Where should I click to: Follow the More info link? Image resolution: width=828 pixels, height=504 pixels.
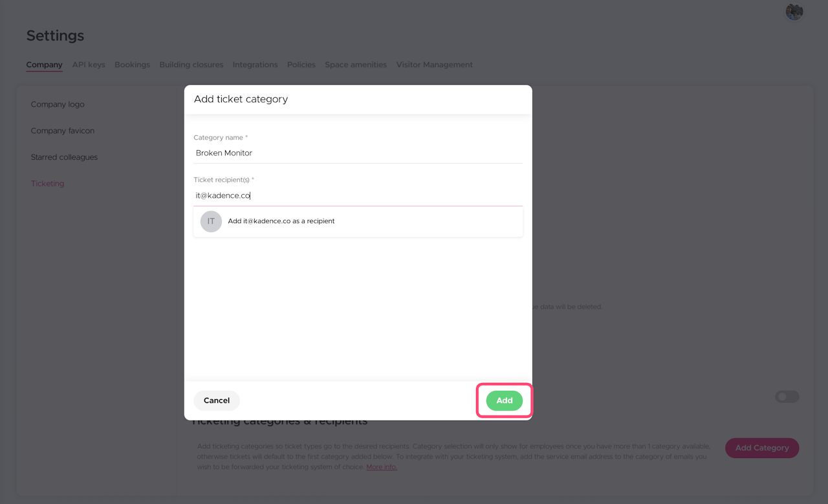tap(382, 467)
